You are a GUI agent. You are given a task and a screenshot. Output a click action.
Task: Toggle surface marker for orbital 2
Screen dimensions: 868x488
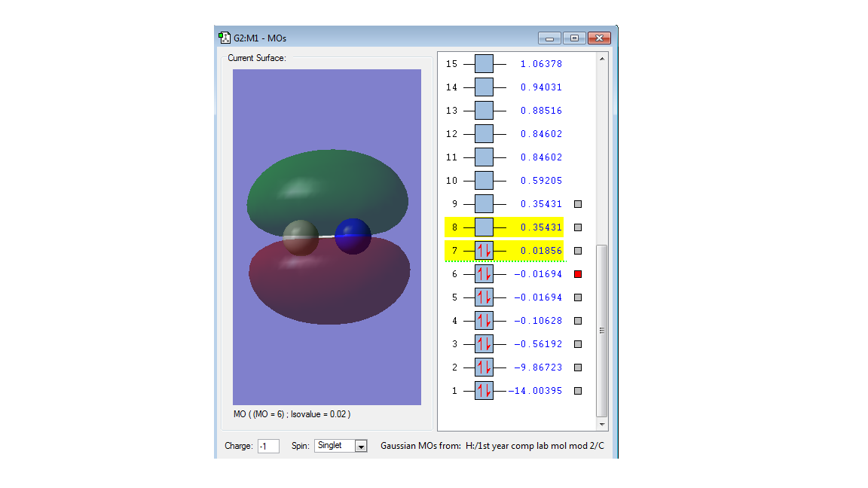tap(578, 368)
